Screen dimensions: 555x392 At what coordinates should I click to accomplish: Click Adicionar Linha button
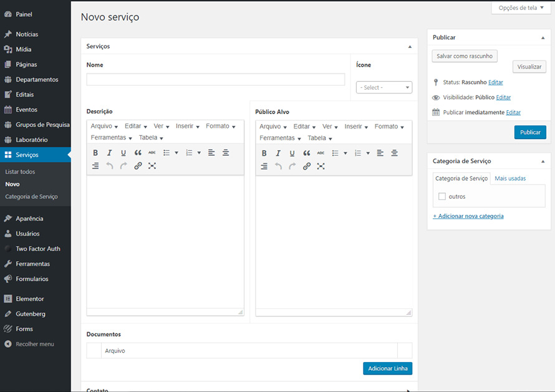pos(387,368)
